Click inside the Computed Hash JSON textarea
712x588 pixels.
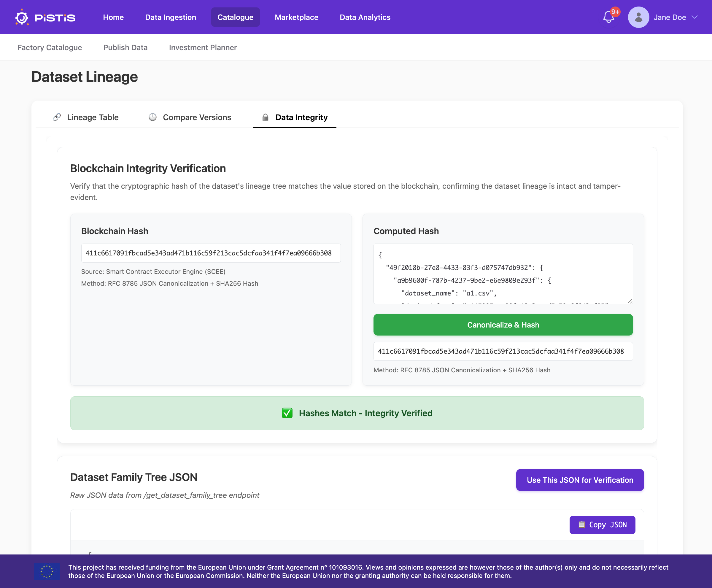pos(503,274)
